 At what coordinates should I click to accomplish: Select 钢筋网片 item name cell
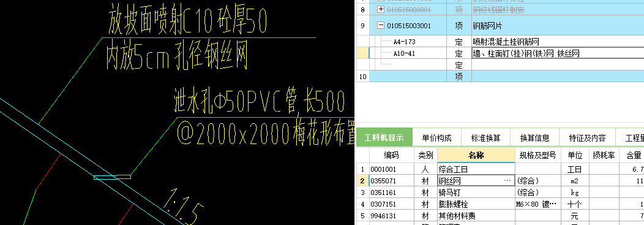tap(558, 26)
